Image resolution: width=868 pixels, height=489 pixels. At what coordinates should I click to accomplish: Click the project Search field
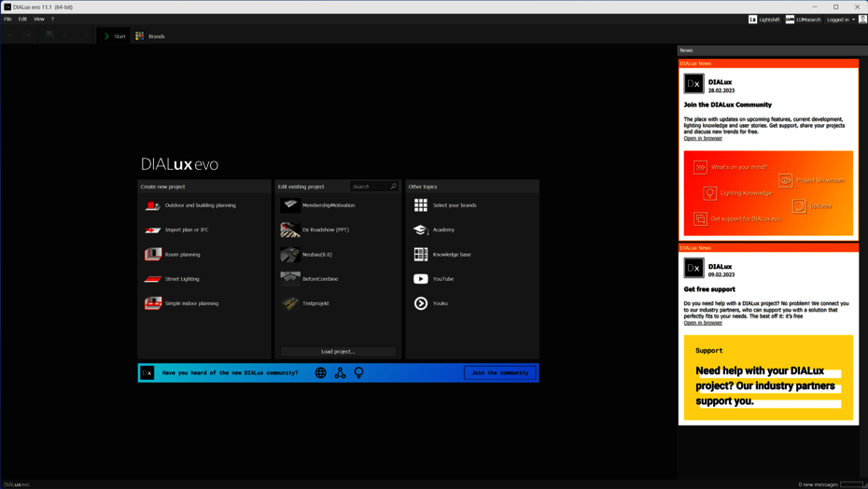371,187
